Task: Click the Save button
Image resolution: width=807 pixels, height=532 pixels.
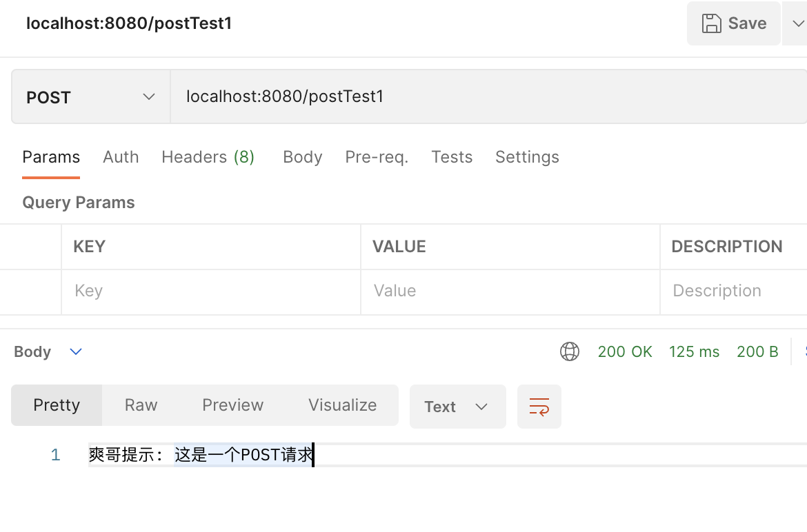Action: 734,23
